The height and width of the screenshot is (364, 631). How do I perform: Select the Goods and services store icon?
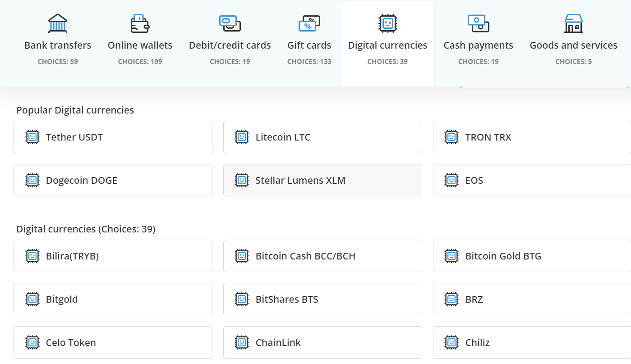click(x=573, y=23)
